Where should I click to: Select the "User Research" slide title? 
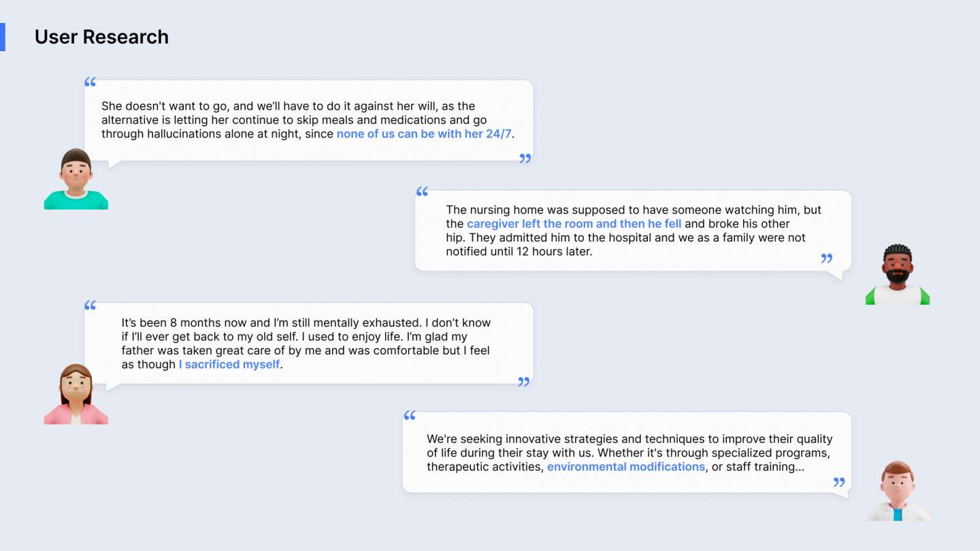101,37
